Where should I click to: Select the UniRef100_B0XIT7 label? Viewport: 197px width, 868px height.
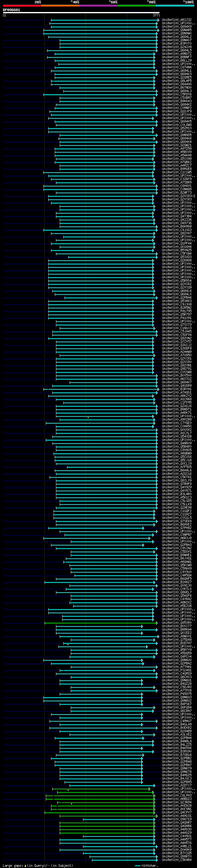tap(177, 626)
